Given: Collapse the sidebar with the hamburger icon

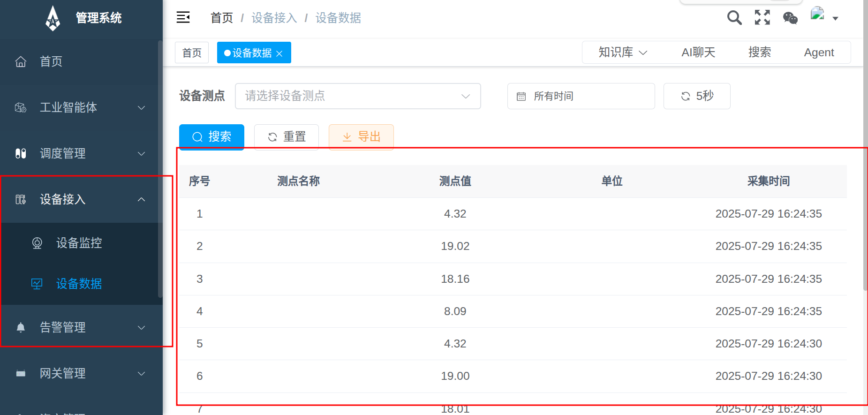Looking at the screenshot, I should point(183,18).
